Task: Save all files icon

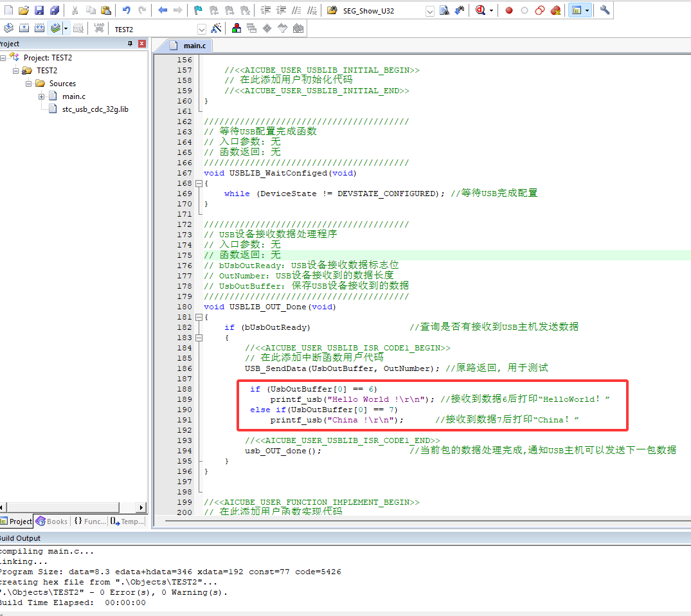Action: click(55, 10)
